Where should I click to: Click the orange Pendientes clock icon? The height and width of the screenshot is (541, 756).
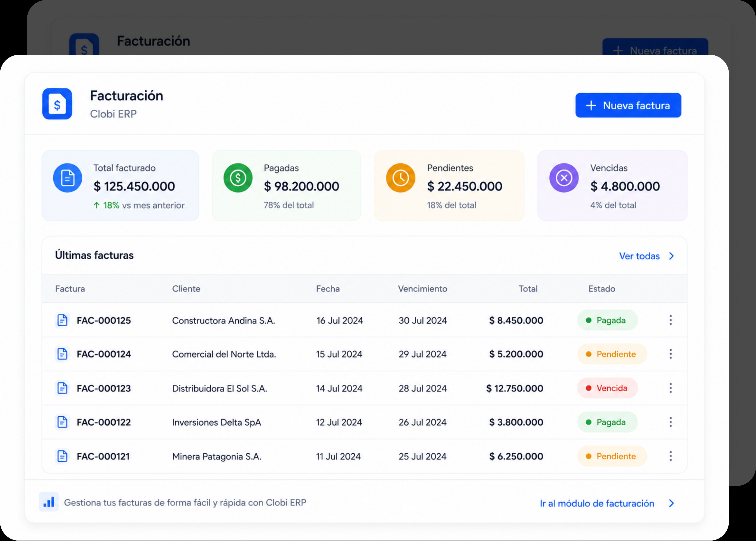pos(401,178)
